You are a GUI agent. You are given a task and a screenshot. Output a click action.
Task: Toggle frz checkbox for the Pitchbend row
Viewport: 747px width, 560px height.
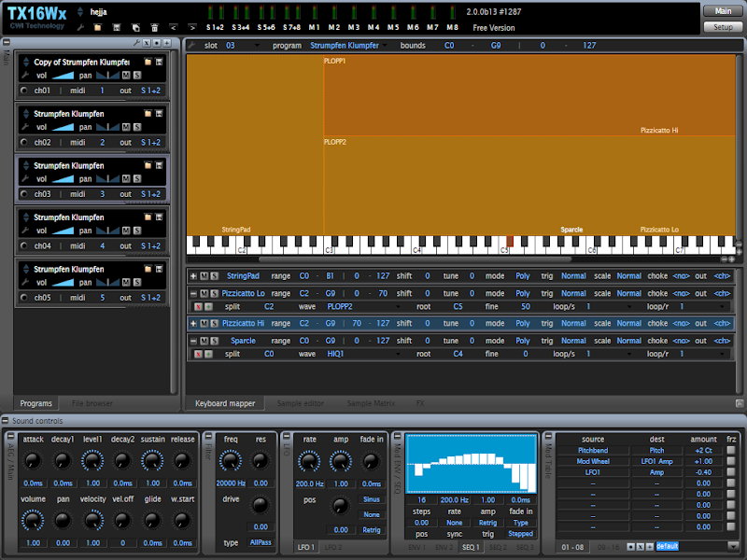tap(731, 450)
